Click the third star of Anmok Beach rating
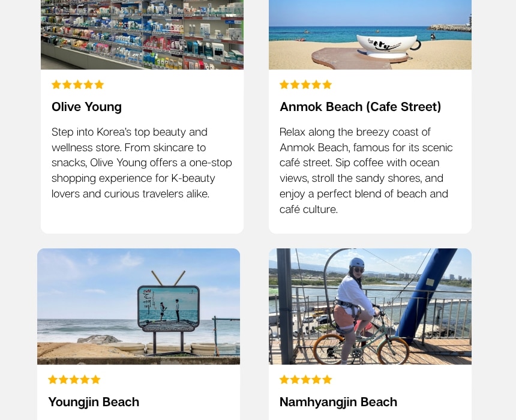 (x=306, y=85)
